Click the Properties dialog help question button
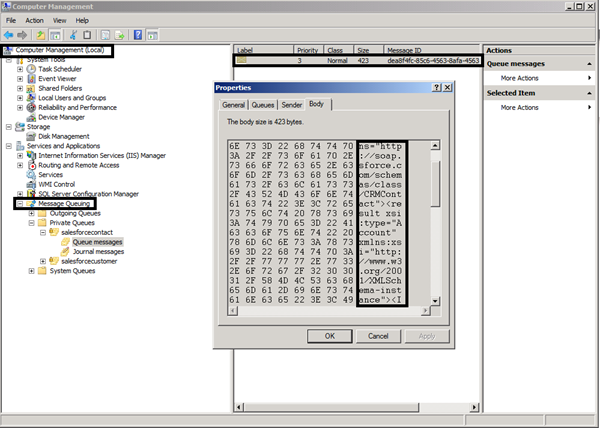Screen dimensions: 600x428 437,88
